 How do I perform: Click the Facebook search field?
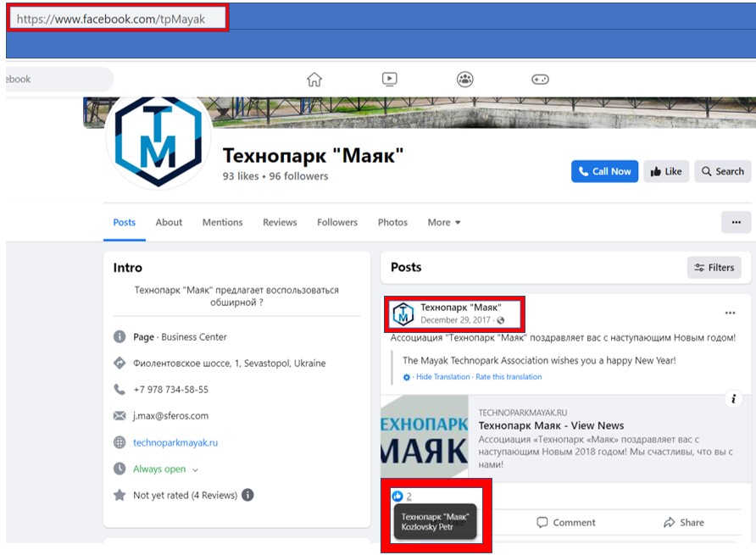click(x=60, y=79)
